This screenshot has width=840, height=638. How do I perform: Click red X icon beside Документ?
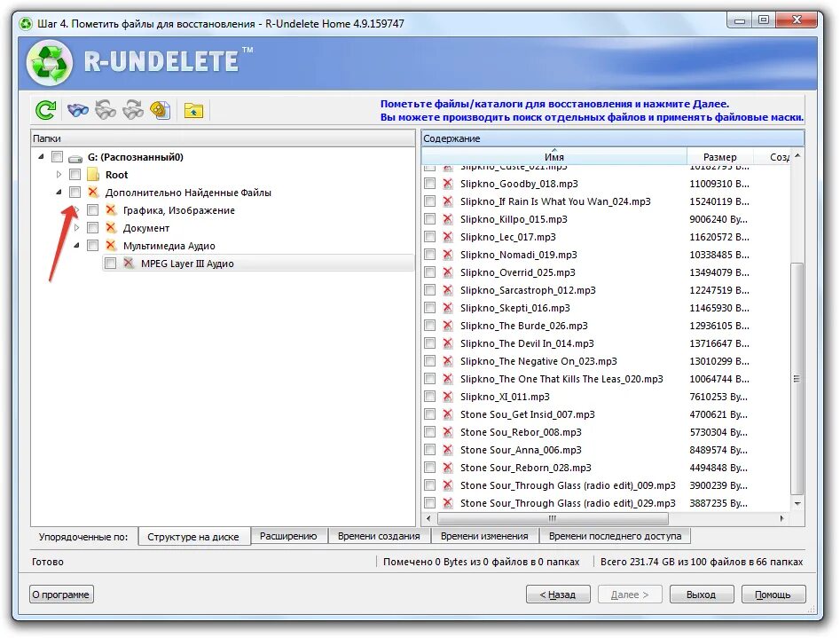[x=111, y=227]
